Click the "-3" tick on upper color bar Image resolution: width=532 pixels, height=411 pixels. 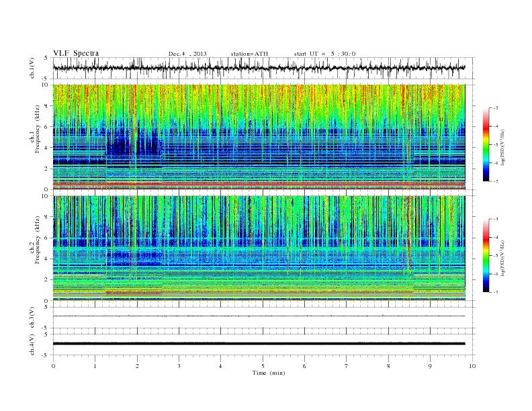[495, 108]
